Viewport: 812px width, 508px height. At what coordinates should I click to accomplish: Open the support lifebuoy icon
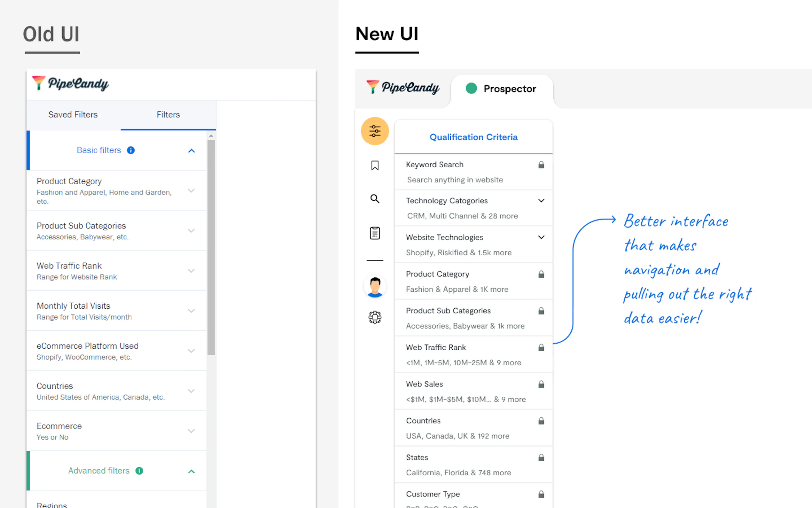point(375,317)
